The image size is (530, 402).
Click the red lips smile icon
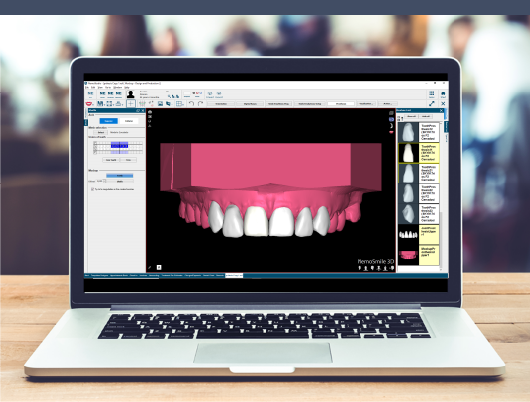(x=89, y=103)
